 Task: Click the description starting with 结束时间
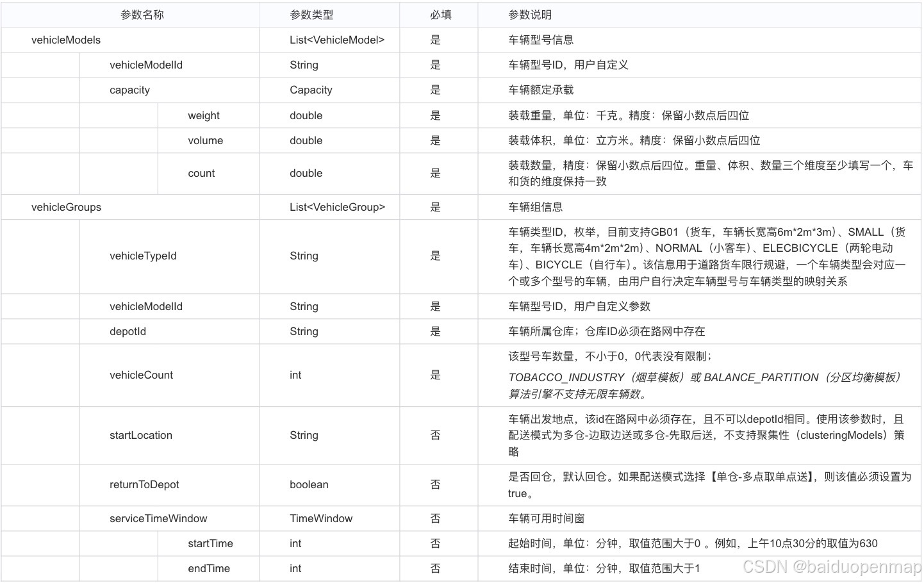(604, 568)
